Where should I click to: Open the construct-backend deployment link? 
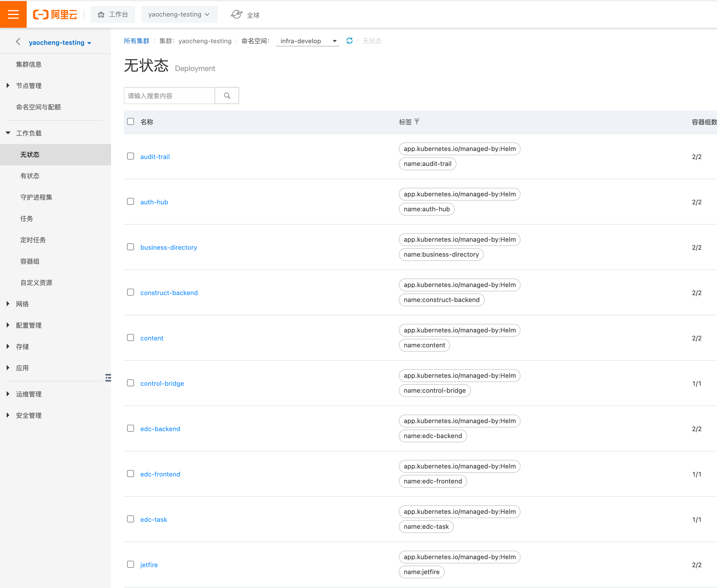169,293
